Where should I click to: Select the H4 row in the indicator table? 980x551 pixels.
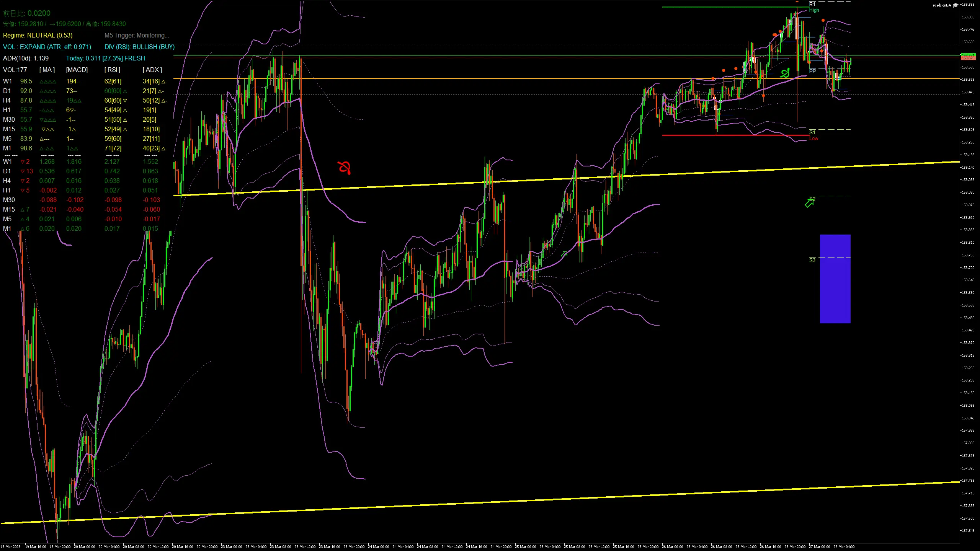point(7,100)
